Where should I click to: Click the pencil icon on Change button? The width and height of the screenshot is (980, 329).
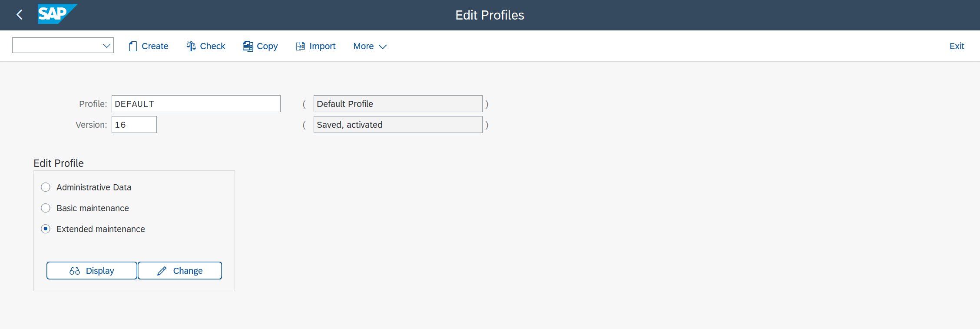coord(161,270)
